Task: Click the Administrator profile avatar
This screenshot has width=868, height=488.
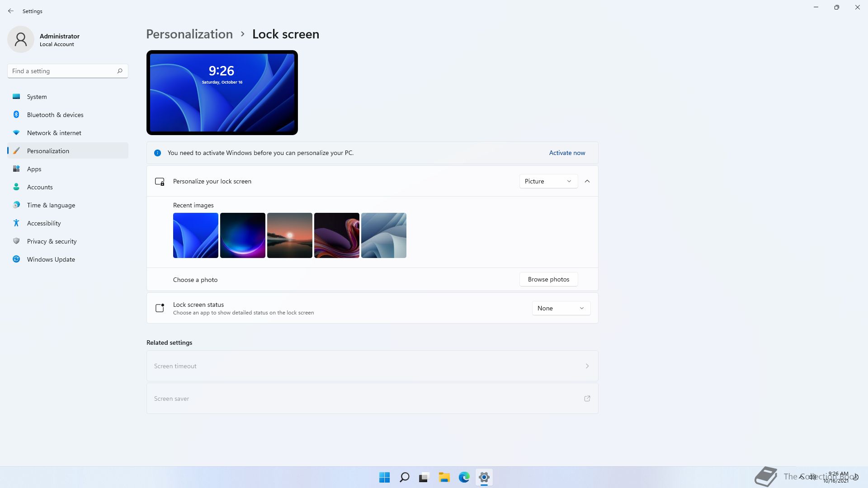Action: (21, 39)
